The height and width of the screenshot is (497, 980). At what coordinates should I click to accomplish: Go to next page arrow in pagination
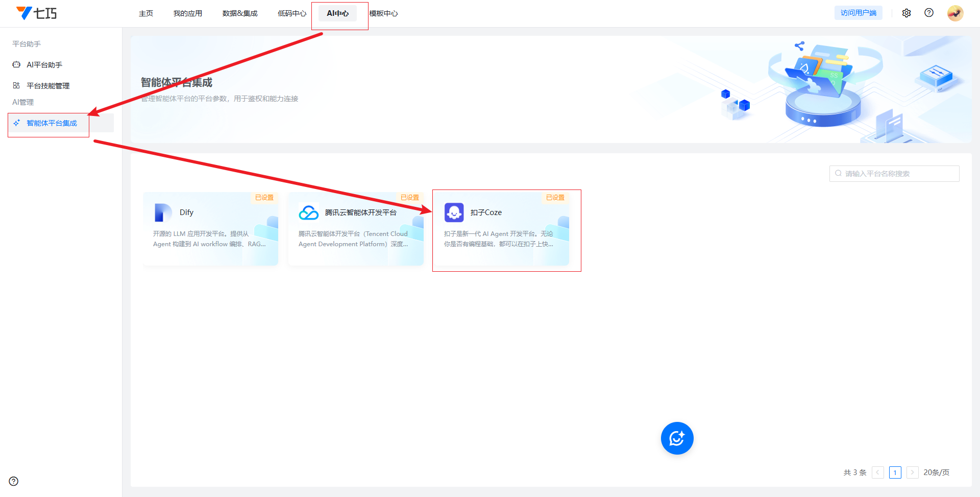[913, 472]
